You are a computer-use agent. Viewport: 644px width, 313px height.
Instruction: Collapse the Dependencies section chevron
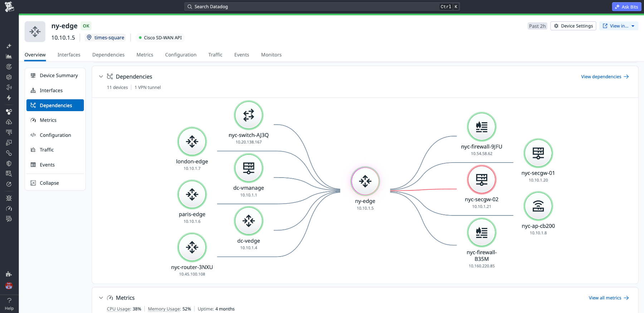[x=101, y=76]
